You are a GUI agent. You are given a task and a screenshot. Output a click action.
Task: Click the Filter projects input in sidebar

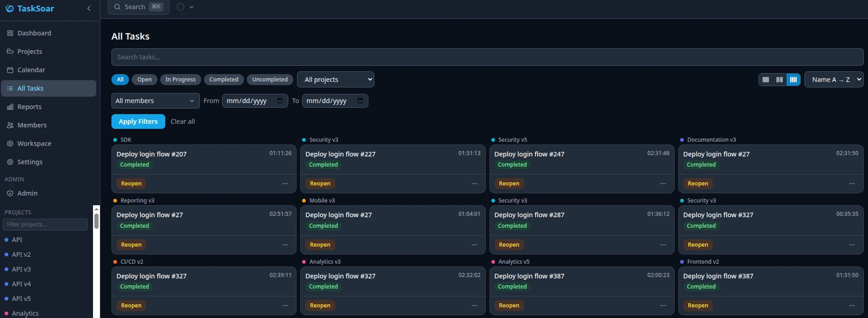pos(45,225)
